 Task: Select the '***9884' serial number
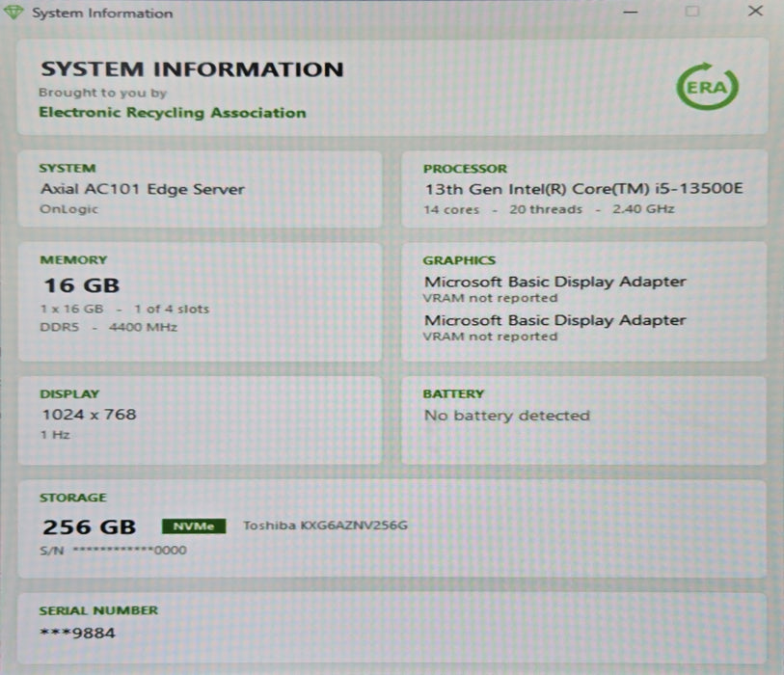click(77, 633)
